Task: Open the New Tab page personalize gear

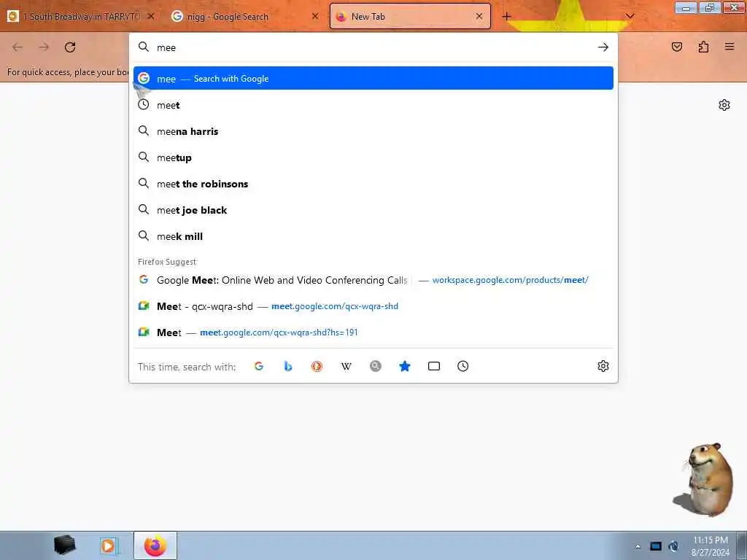Action: coord(724,105)
